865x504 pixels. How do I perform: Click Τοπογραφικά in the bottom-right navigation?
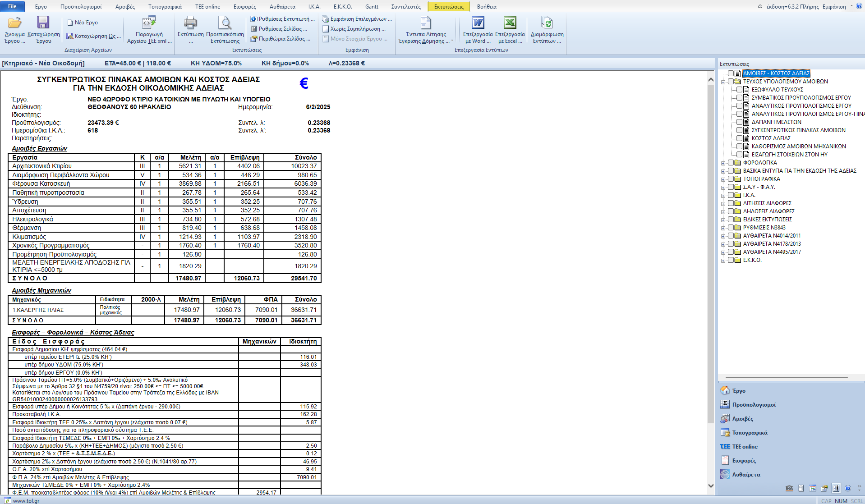(750, 433)
